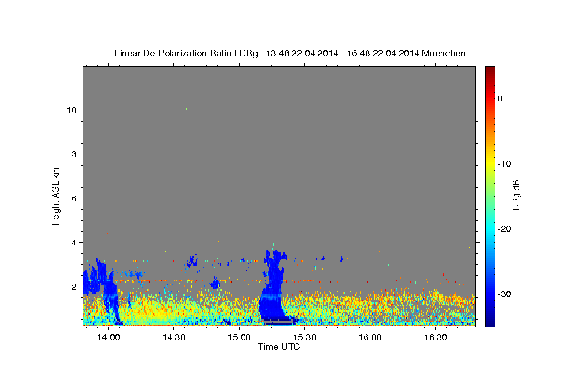Click the colorbar value label -30
This screenshot has height=392, width=588.
505,294
